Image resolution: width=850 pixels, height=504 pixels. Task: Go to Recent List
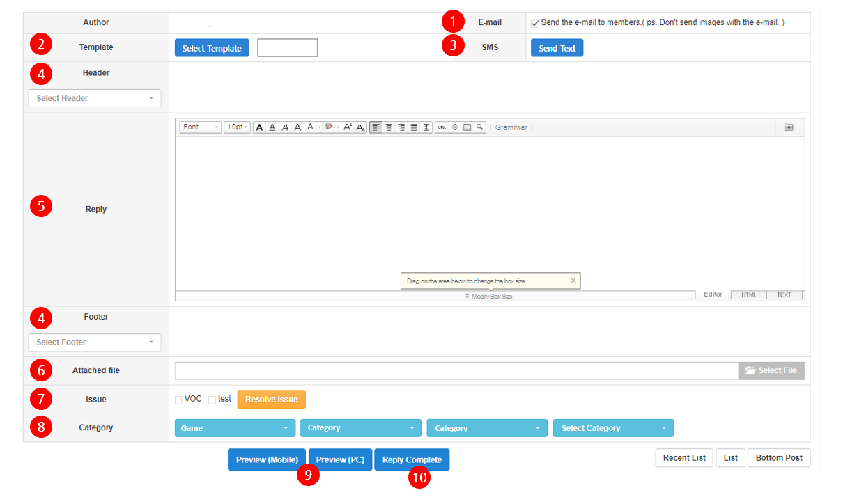(x=684, y=458)
